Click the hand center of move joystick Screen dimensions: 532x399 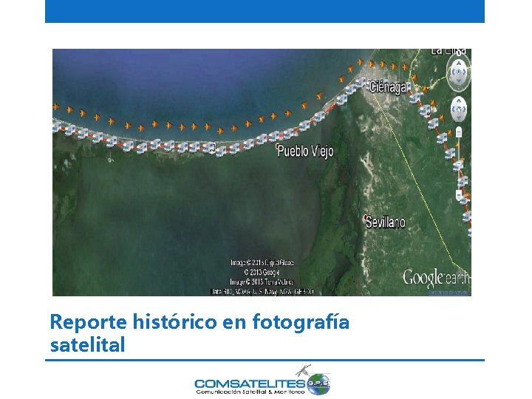459,109
